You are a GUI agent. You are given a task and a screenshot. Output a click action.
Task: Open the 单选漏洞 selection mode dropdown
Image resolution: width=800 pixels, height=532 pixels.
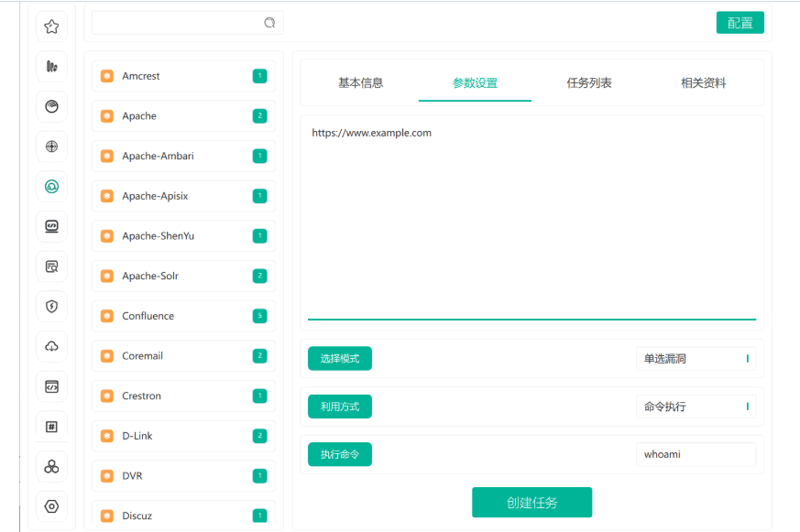(x=696, y=358)
